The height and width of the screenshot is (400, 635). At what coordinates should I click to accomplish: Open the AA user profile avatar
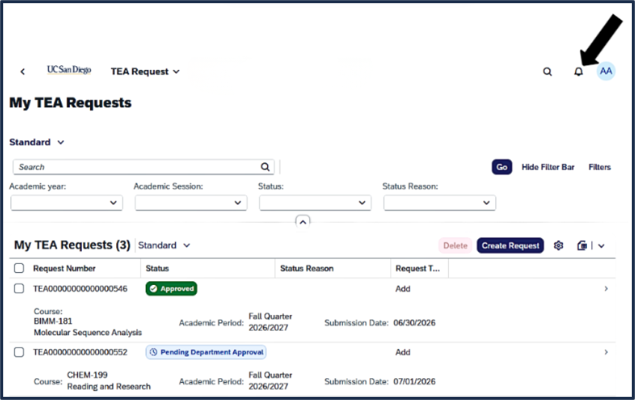click(606, 71)
